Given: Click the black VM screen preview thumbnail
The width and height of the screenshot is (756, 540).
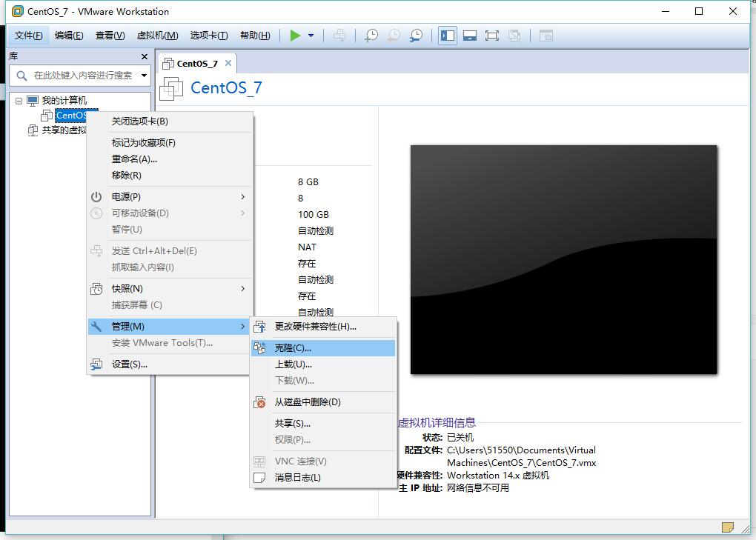Looking at the screenshot, I should (563, 260).
